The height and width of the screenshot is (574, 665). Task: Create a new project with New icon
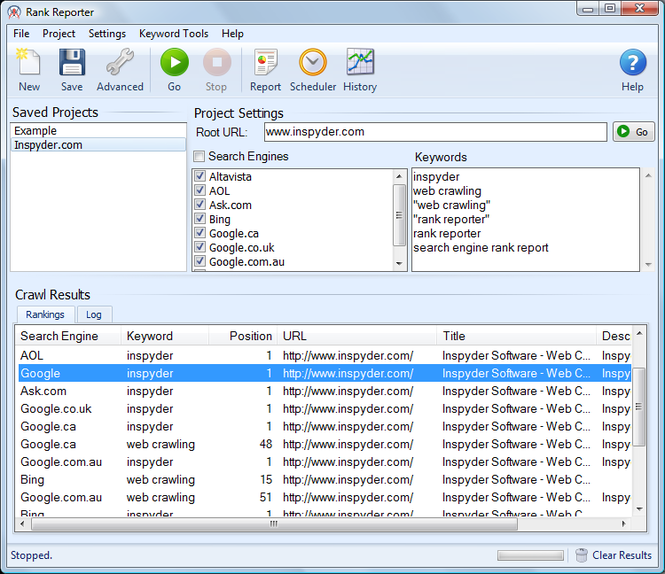pos(29,62)
